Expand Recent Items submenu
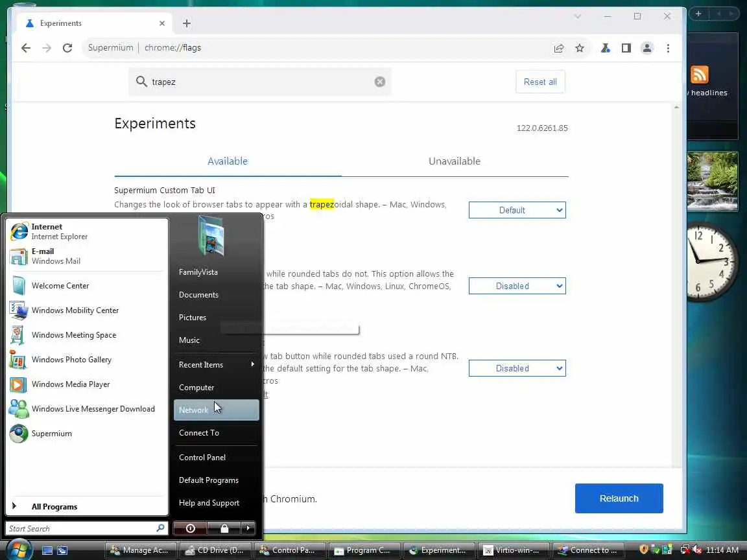 [x=217, y=365]
